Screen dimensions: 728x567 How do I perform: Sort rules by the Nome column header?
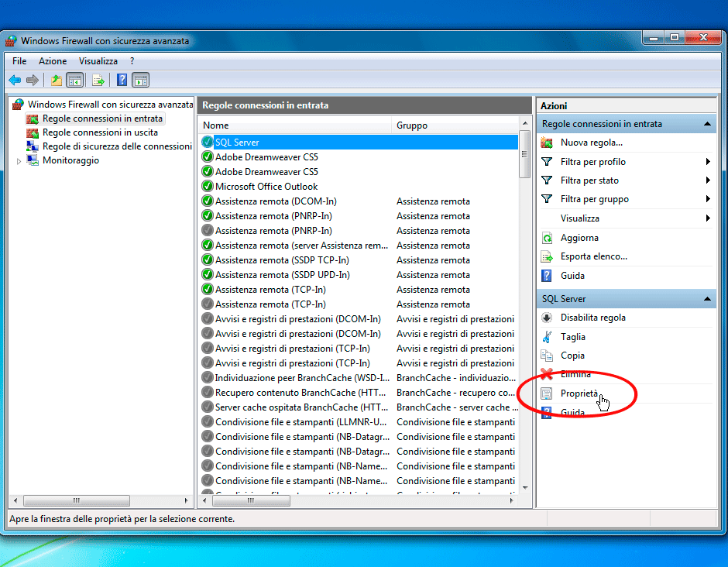point(296,125)
